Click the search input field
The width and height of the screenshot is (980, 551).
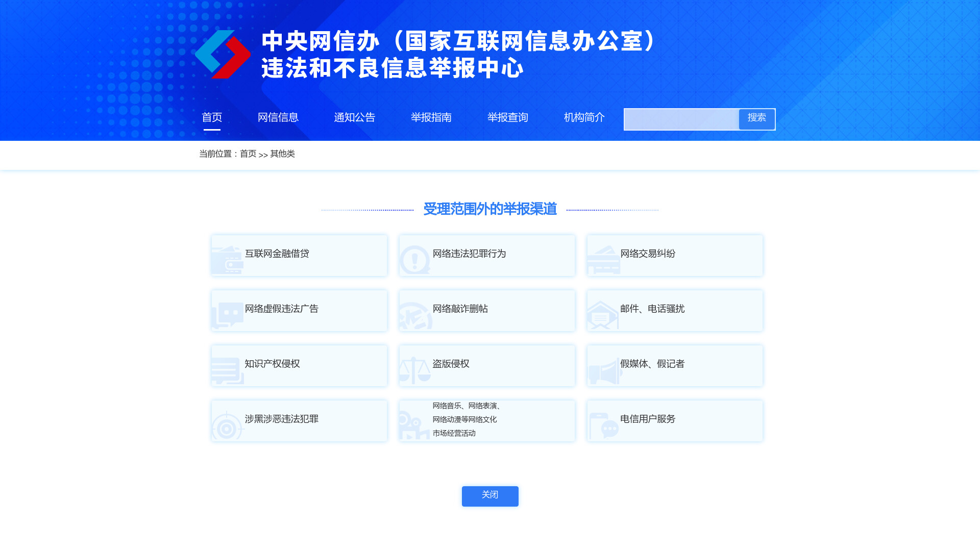pyautogui.click(x=682, y=119)
